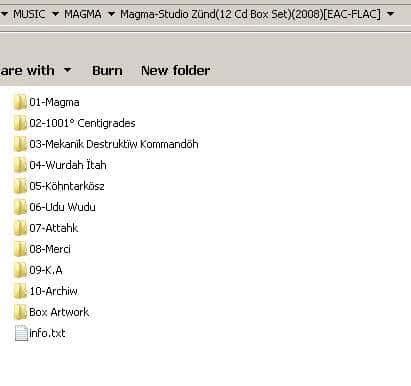Click the 02-1001° Centigrades folder icon
This screenshot has width=411, height=386.
(x=20, y=123)
